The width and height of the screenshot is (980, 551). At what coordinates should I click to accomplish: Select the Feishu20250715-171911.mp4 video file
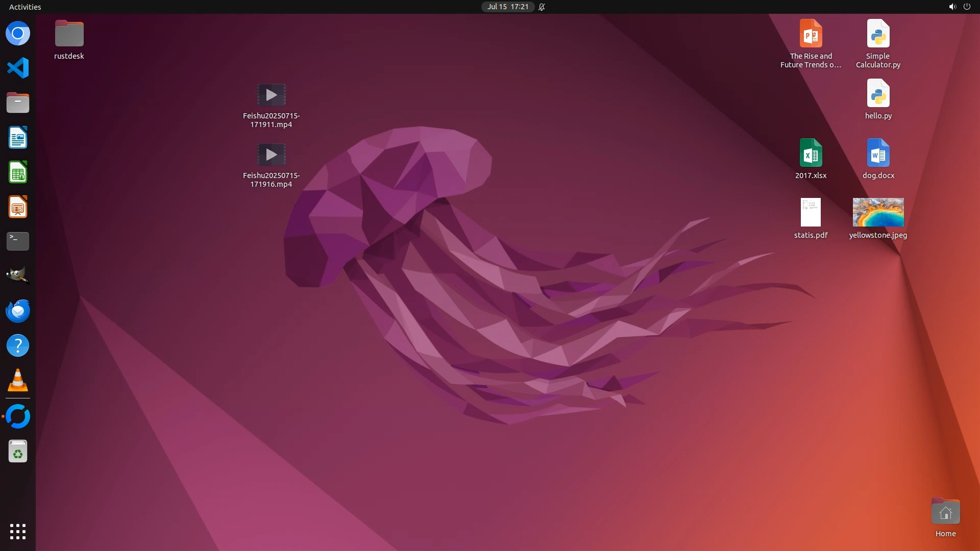tap(271, 95)
